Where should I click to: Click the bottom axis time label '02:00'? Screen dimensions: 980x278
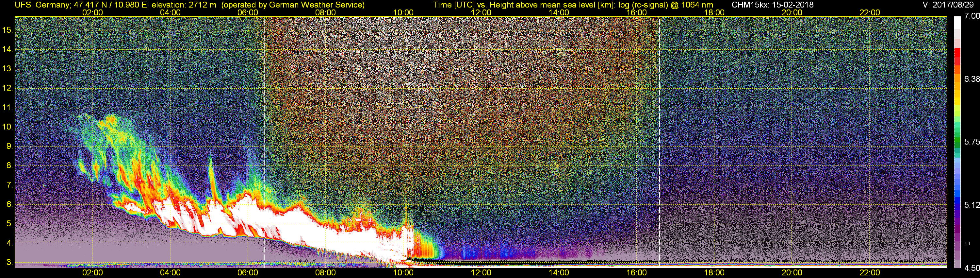[x=93, y=273]
